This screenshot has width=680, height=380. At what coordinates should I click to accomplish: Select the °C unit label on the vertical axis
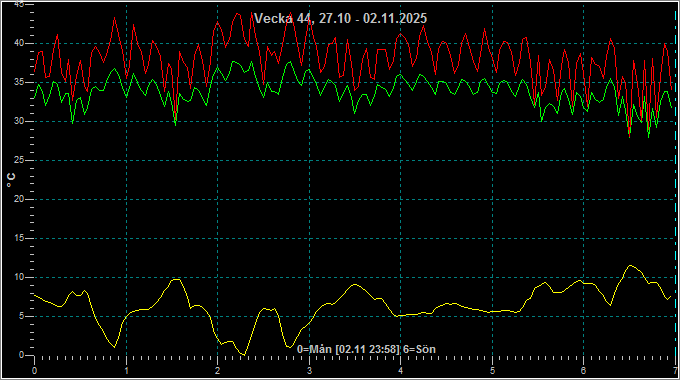pyautogui.click(x=11, y=180)
